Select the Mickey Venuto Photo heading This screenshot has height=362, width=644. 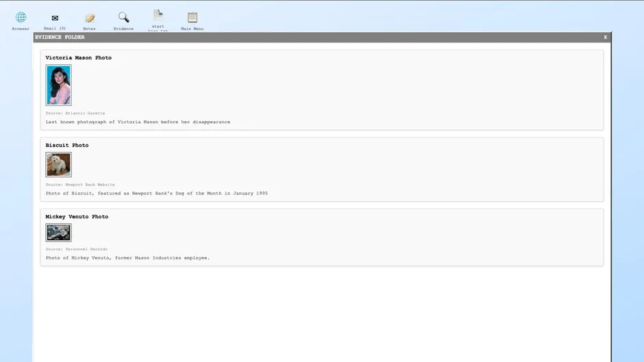click(77, 217)
